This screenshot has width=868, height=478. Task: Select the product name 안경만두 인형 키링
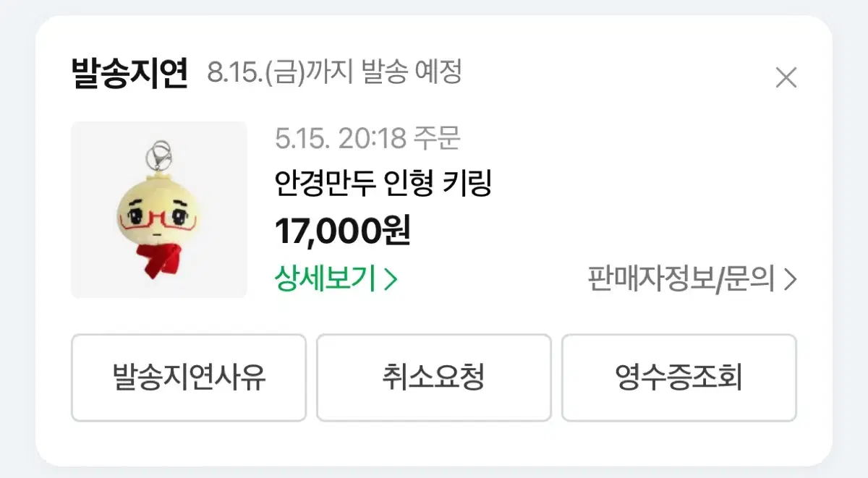pos(383,184)
